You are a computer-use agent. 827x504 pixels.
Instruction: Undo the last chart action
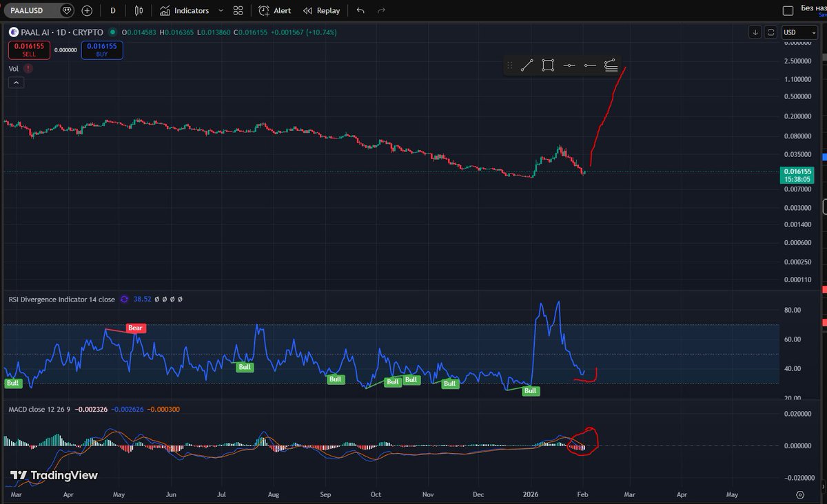[360, 10]
